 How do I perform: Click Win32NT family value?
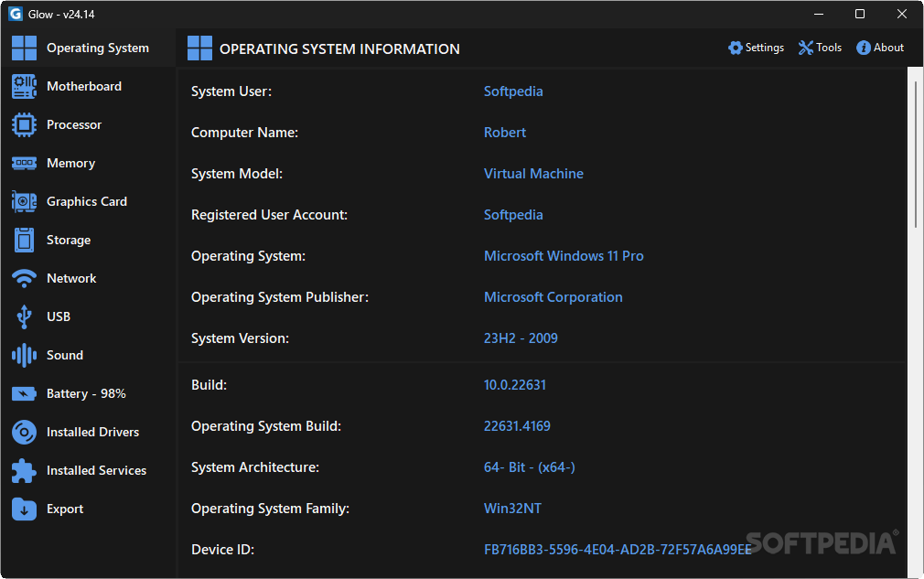point(512,509)
